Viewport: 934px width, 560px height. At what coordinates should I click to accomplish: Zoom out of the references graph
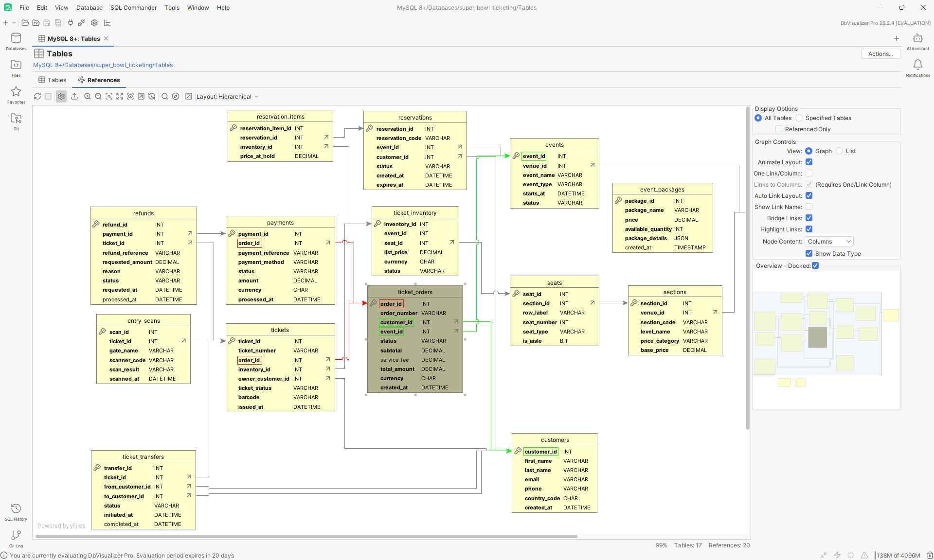[x=98, y=96]
